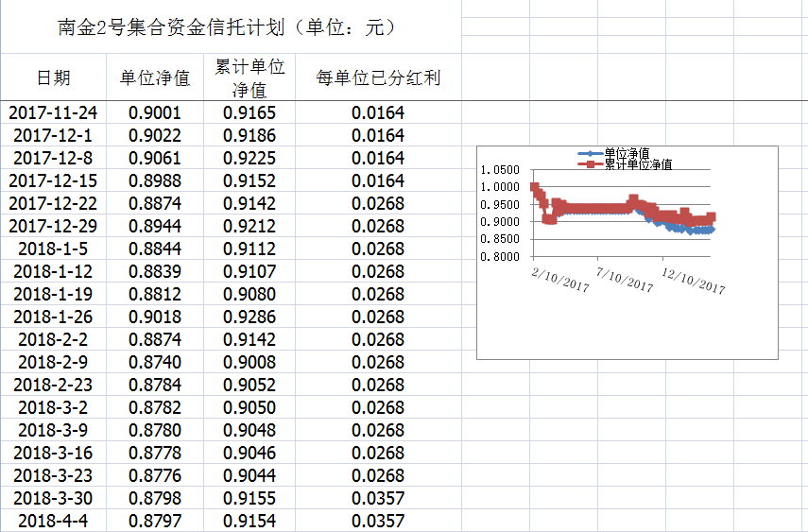Select the dividend cell in the 2018-3-30 row

[x=378, y=498]
